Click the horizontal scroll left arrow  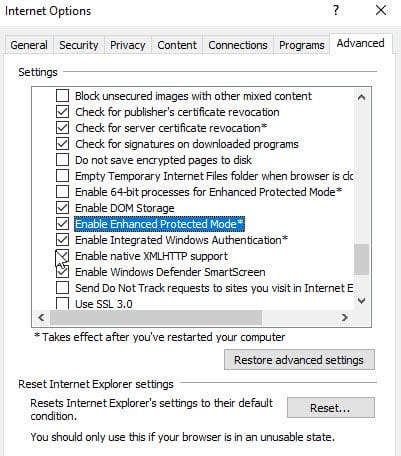(x=41, y=317)
